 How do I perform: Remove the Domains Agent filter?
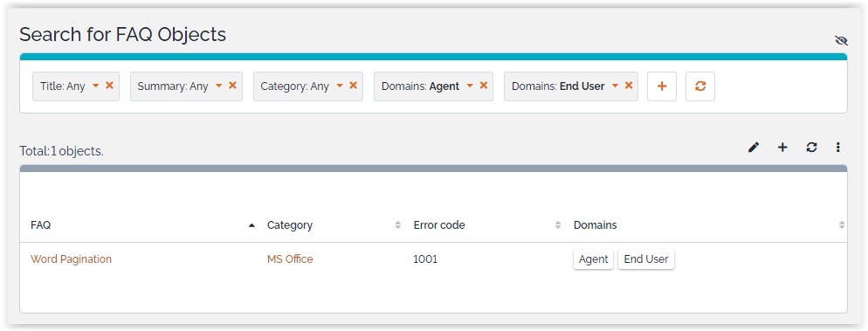click(x=483, y=86)
